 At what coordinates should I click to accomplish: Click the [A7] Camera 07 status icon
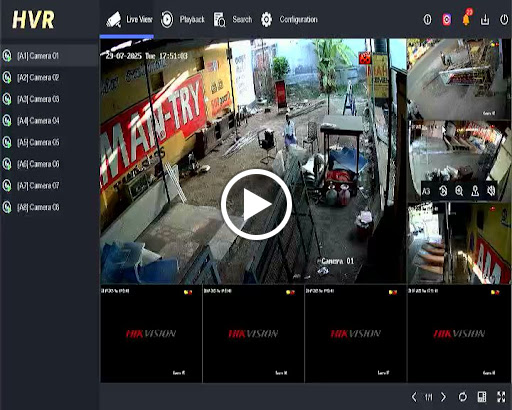point(7,186)
